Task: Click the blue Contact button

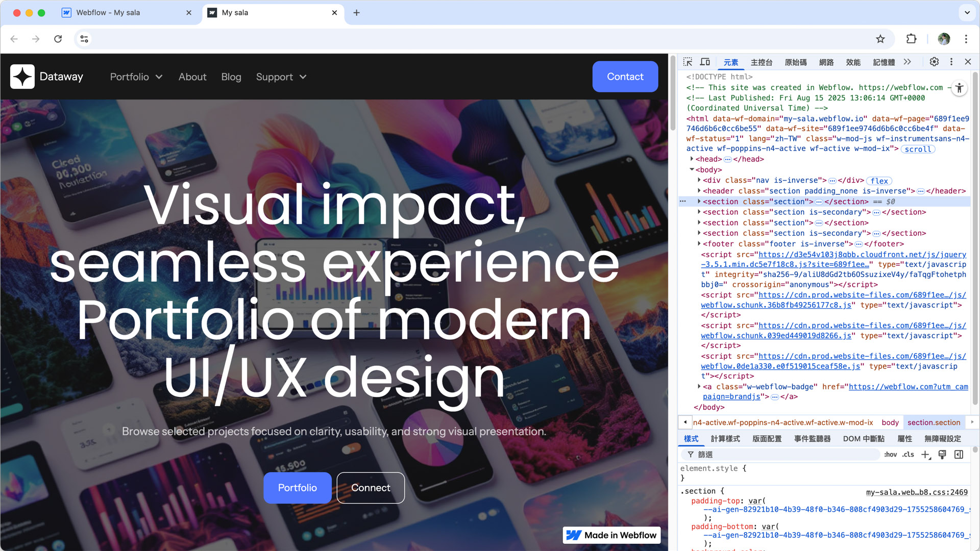Action: coord(625,77)
